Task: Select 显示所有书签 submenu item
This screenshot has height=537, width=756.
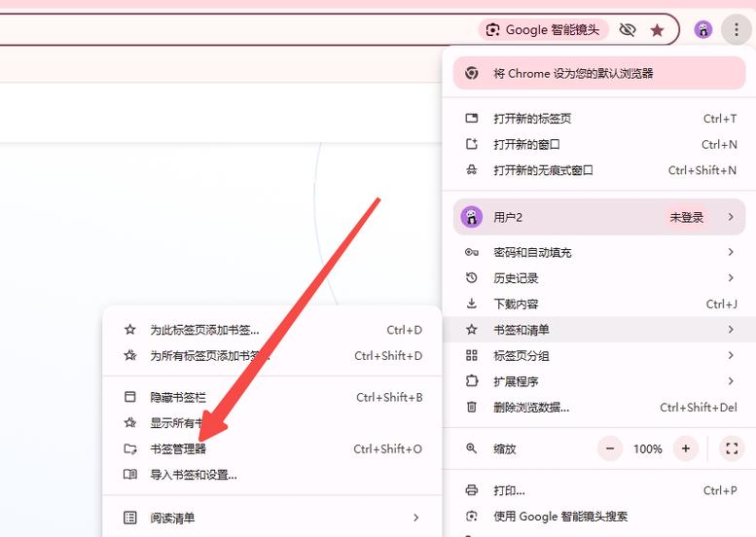Action: tap(272, 423)
